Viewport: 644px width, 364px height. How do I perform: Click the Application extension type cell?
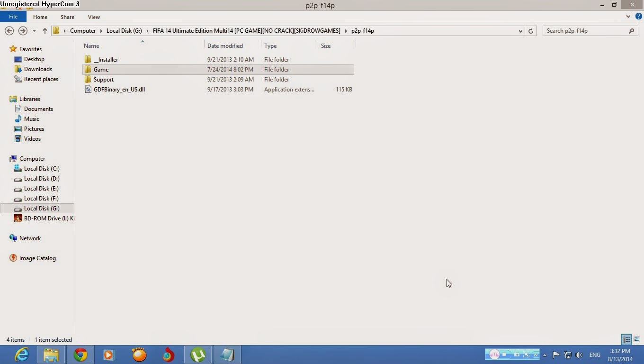point(289,90)
